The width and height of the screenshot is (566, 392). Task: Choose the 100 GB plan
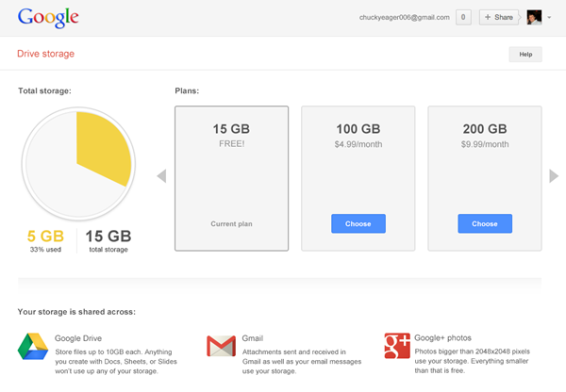point(358,223)
